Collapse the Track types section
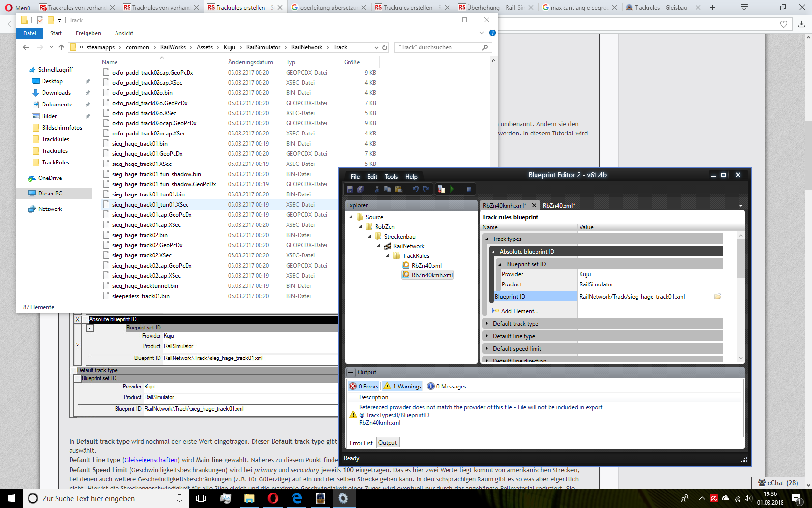 click(487, 239)
